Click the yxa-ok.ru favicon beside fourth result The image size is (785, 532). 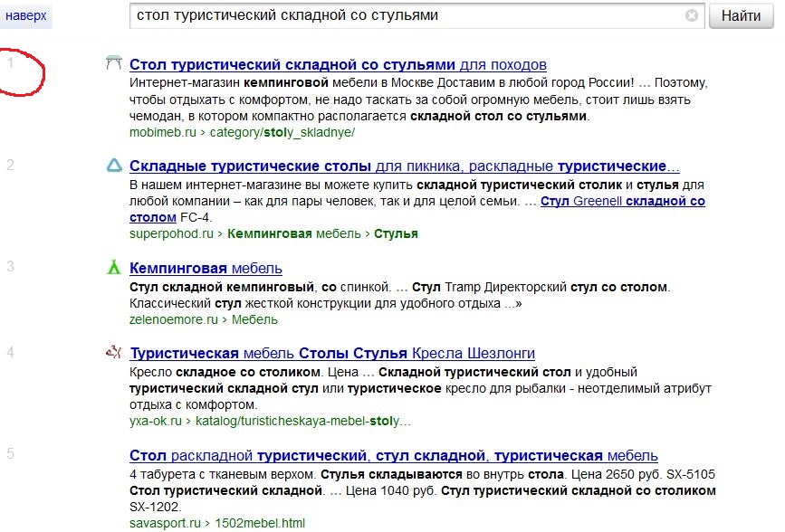point(113,353)
